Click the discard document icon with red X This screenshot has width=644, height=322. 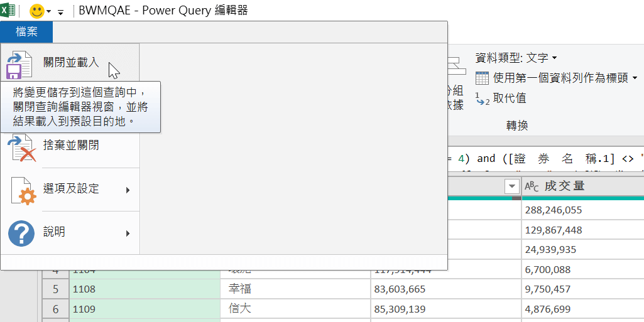22,148
